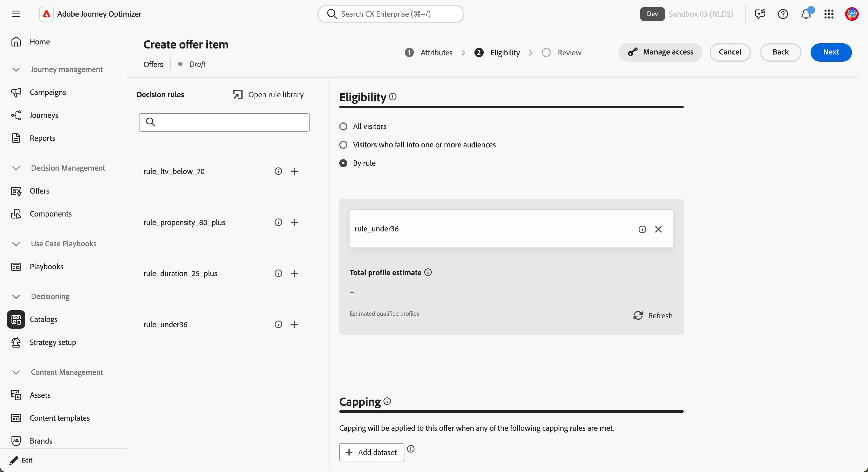Collapse the Decision Management section
Screen dimensions: 868x472
tap(16, 168)
